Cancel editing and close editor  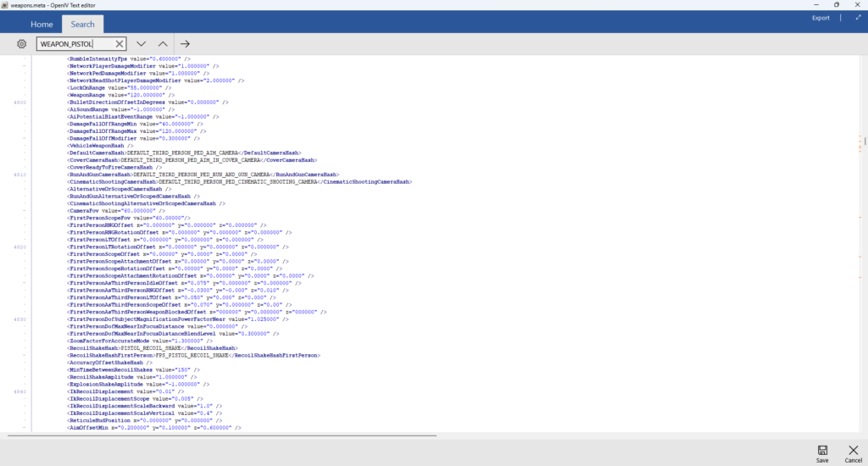click(x=853, y=453)
